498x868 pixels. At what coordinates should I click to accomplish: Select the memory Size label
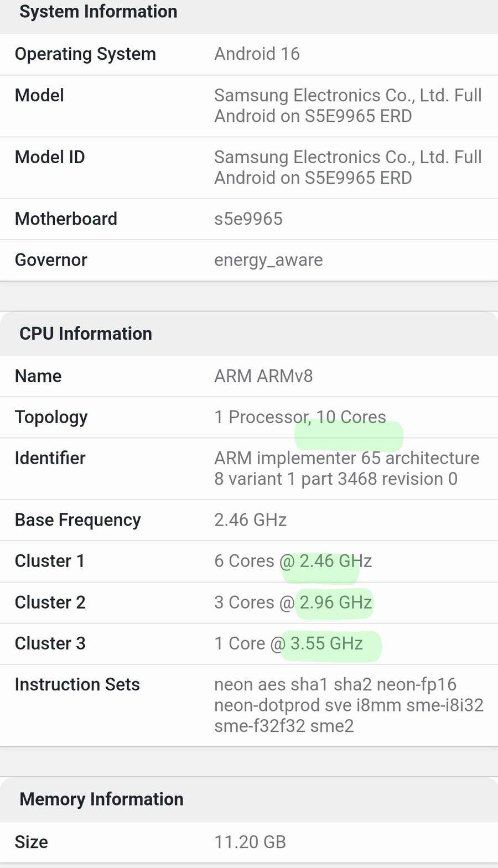coord(31,842)
